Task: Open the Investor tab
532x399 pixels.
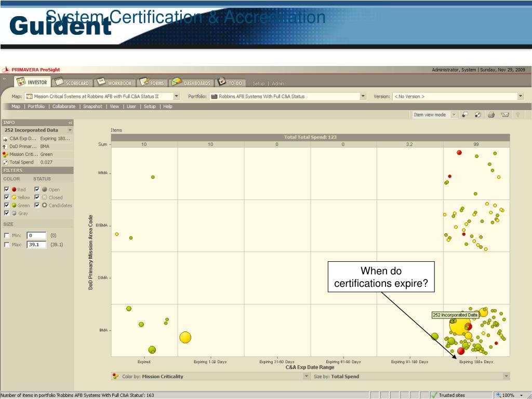Action: (x=32, y=82)
